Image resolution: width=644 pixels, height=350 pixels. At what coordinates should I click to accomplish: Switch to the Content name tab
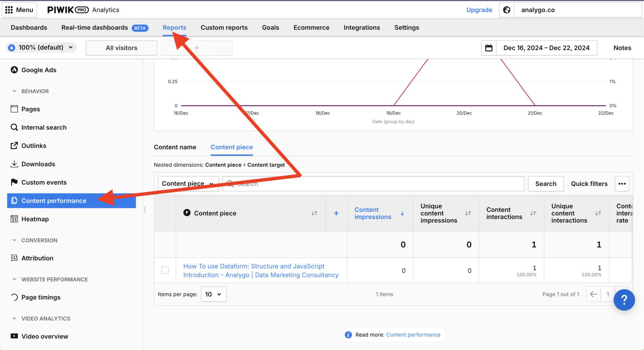[x=175, y=147]
